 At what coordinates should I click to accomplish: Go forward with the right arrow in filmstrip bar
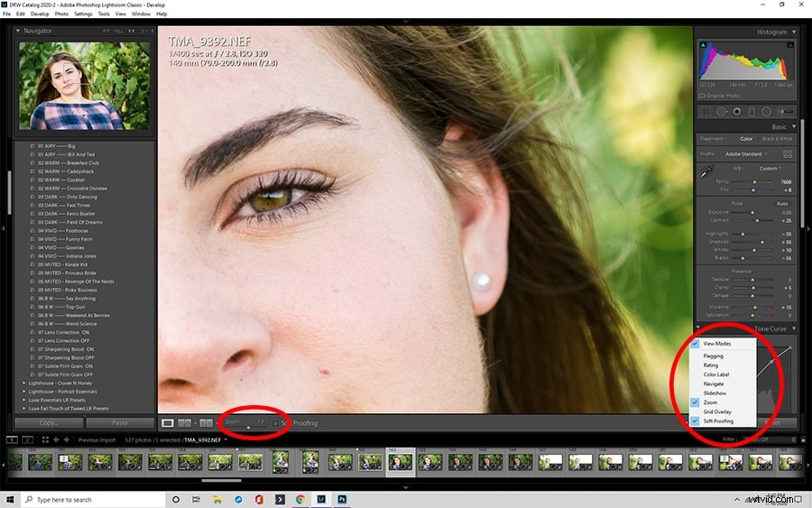point(66,439)
